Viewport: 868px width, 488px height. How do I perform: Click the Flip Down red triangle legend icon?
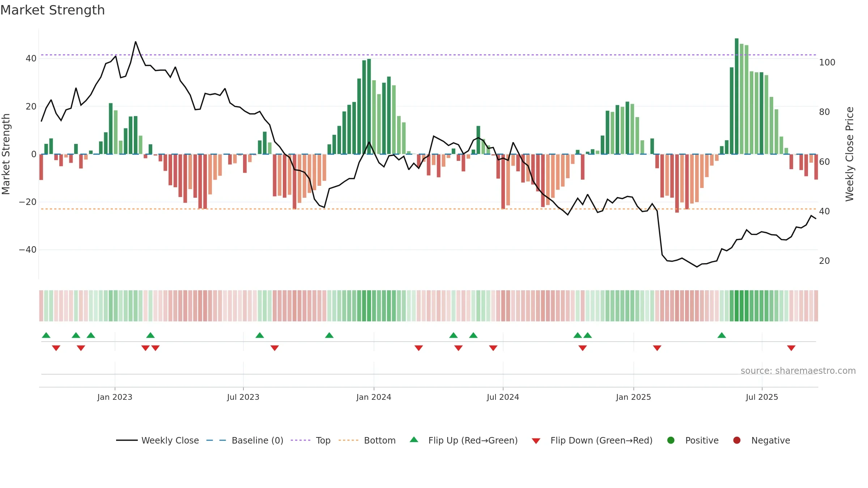tap(536, 441)
